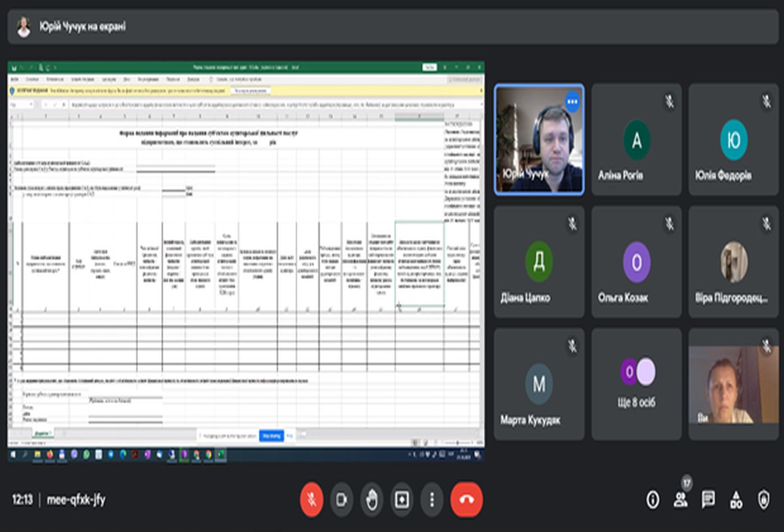Unmute the microphone in the call bar
This screenshot has height=532, width=784.
pyautogui.click(x=311, y=499)
